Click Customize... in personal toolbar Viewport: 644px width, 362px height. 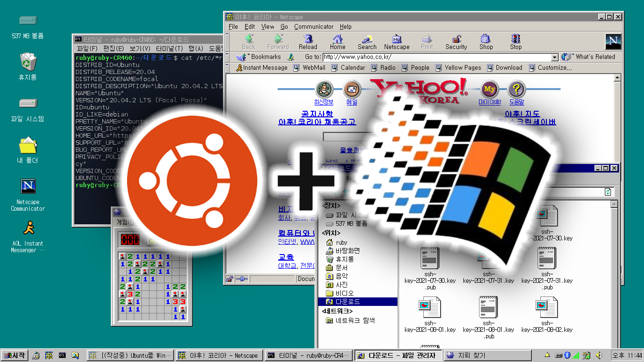(550, 68)
